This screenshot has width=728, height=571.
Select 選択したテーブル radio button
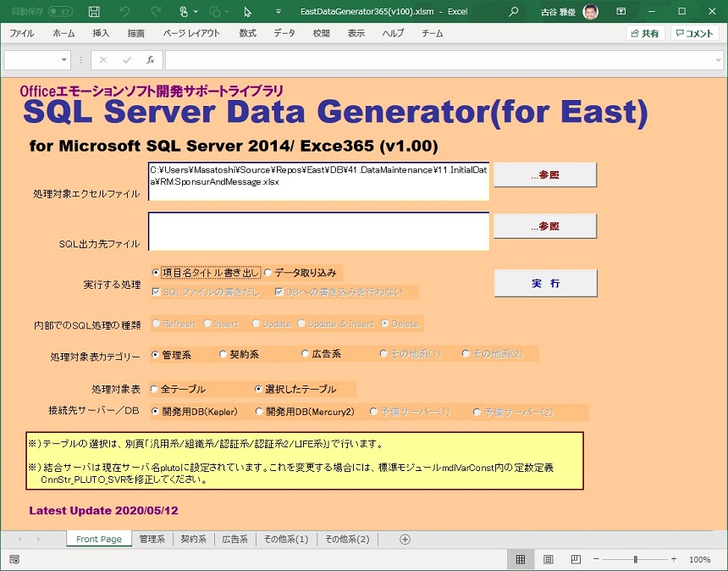(258, 389)
